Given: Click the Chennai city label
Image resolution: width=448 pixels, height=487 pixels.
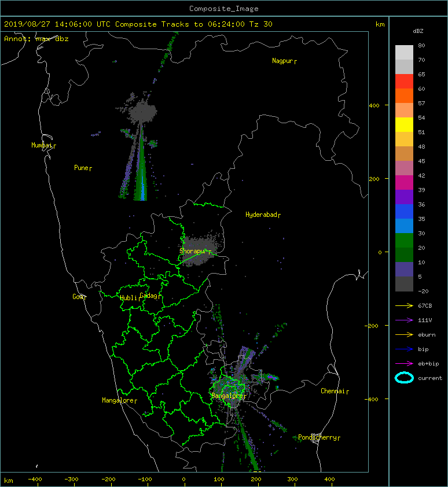Looking at the screenshot, I should [x=333, y=391].
